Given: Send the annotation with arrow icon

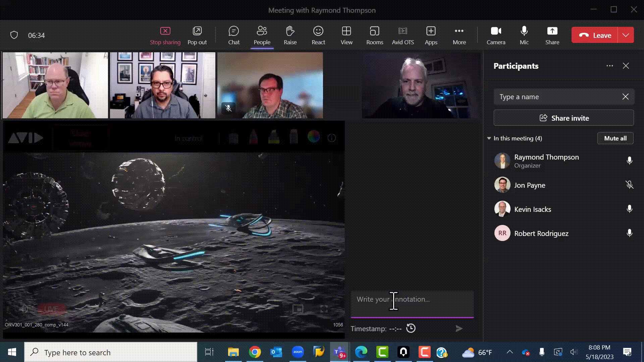Looking at the screenshot, I should tap(459, 328).
